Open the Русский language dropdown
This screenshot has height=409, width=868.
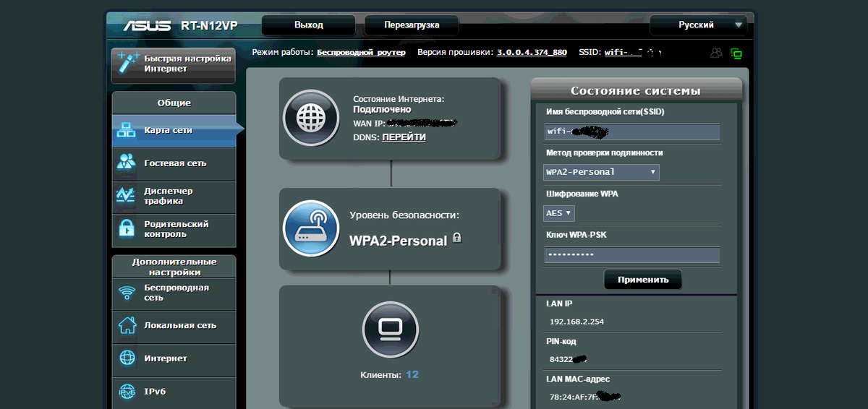click(x=697, y=25)
